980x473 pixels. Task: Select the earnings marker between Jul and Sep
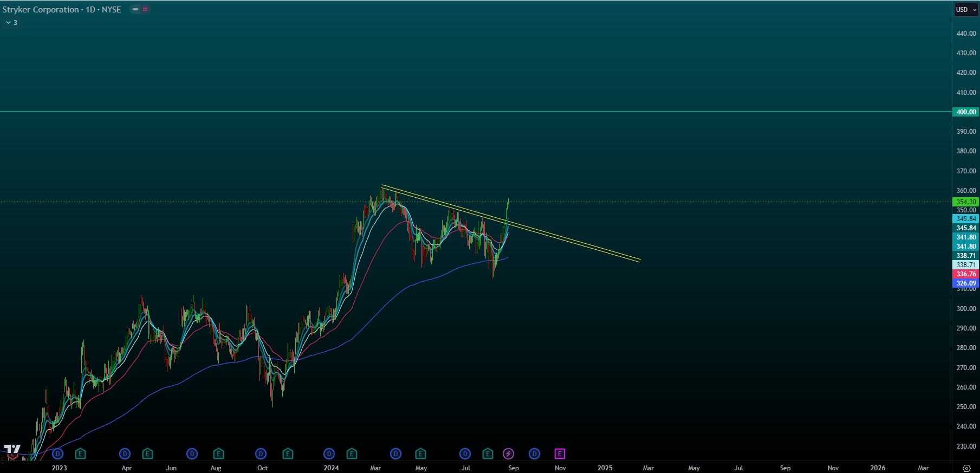488,453
